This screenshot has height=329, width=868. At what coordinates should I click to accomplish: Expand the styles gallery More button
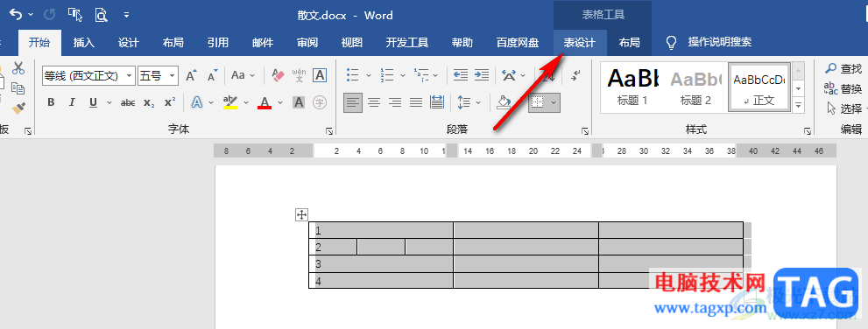pos(798,104)
